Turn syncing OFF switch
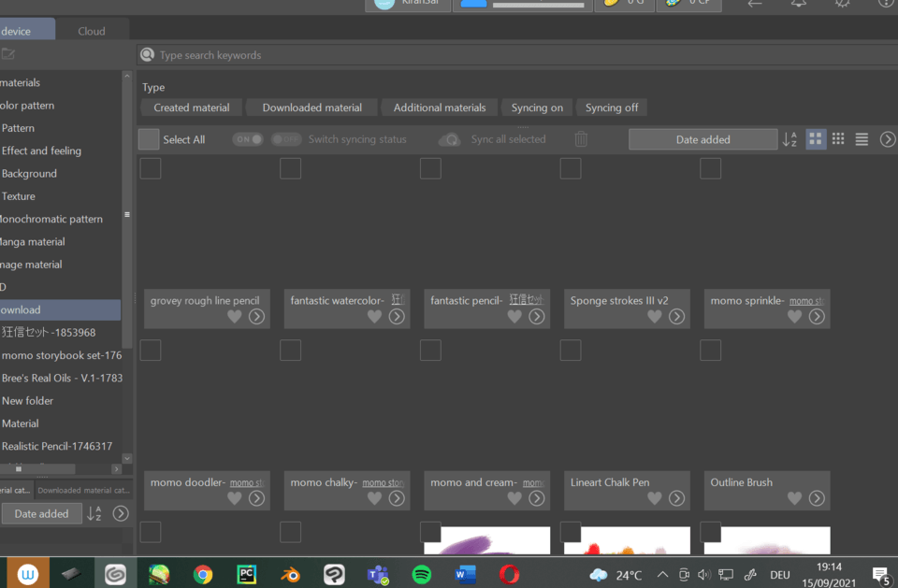The width and height of the screenshot is (898, 588). [286, 139]
